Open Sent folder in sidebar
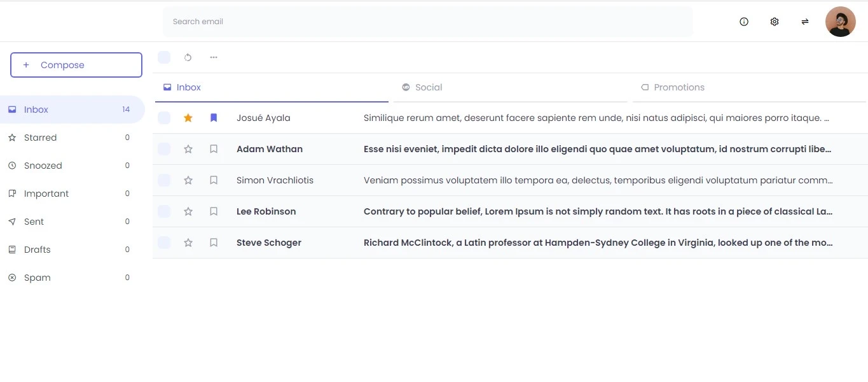Viewport: 868px width, 382px height. click(x=71, y=222)
